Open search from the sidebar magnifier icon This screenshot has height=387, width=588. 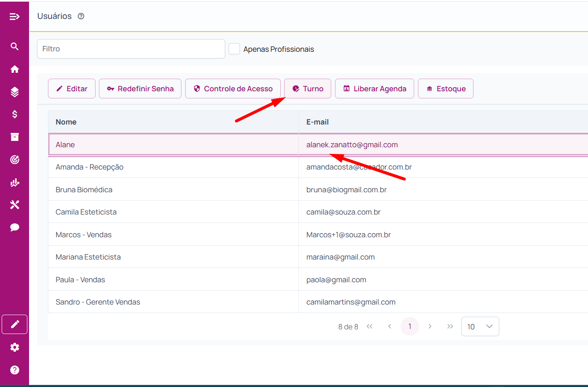[14, 46]
